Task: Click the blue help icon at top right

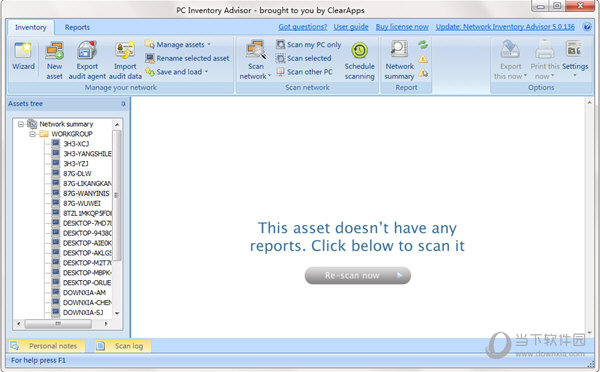Action: tap(587, 27)
